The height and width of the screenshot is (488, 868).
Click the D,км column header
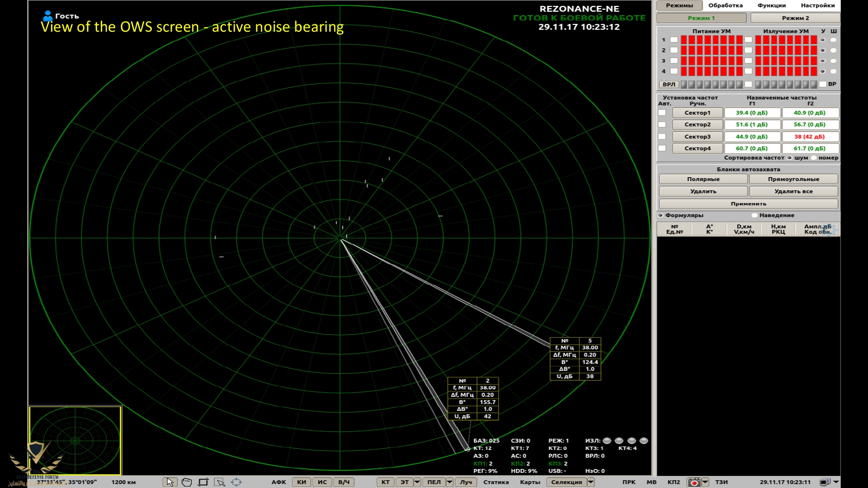744,229
